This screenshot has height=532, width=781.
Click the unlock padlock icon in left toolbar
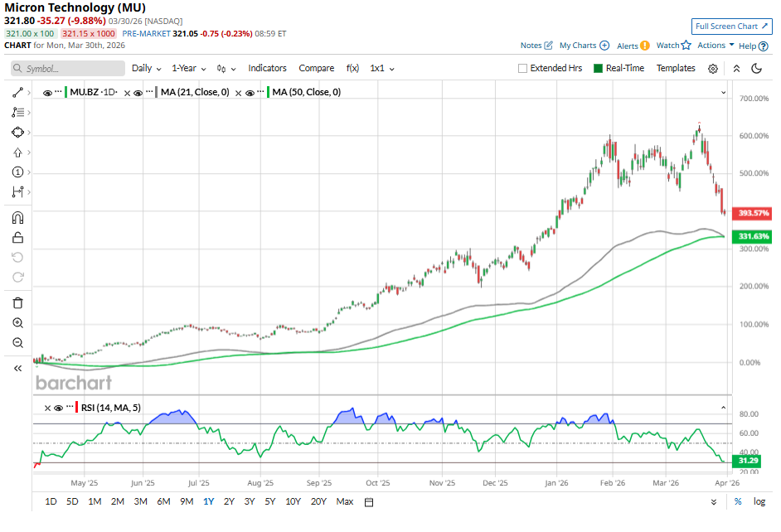(x=17, y=238)
